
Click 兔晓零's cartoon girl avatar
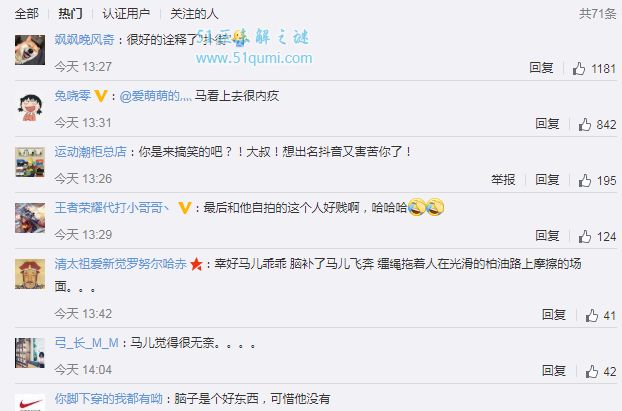tap(30, 106)
